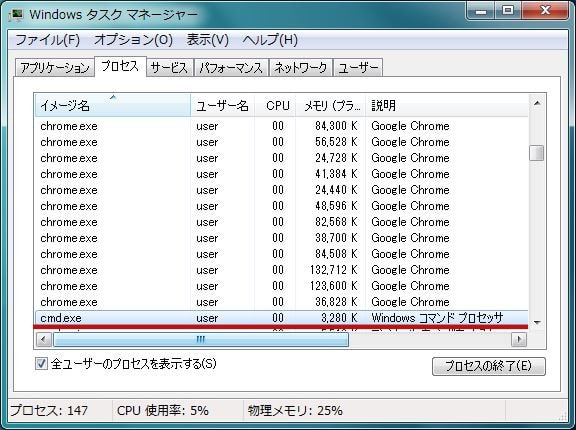Switch to the パフォーマンス tab
This screenshot has width=576, height=430.
tap(231, 68)
